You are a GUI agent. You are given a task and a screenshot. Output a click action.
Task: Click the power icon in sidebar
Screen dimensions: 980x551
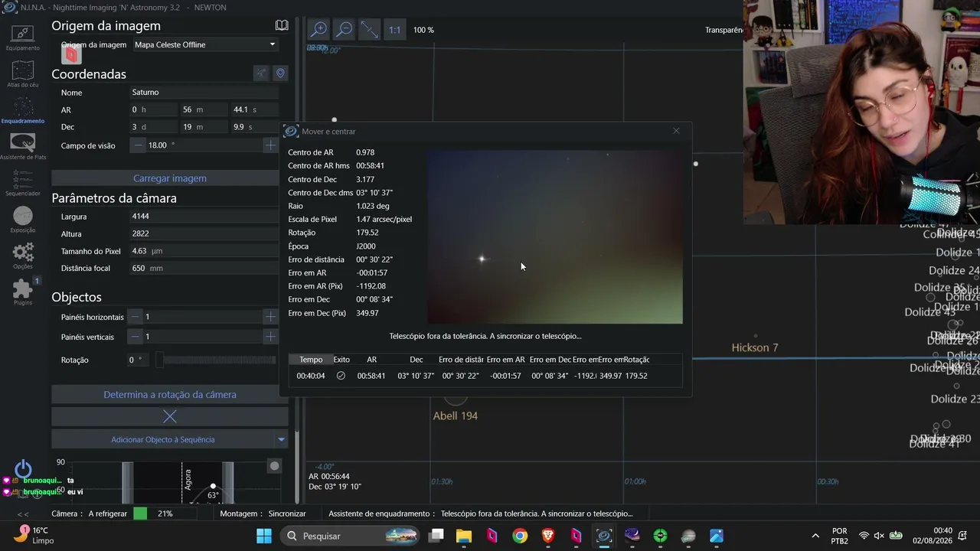pyautogui.click(x=23, y=468)
